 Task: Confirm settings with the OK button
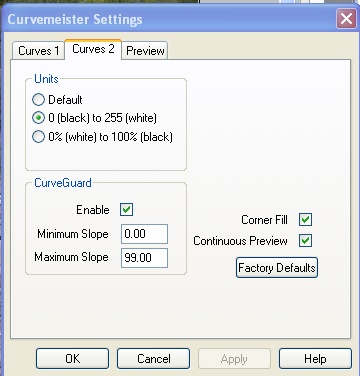click(72, 359)
